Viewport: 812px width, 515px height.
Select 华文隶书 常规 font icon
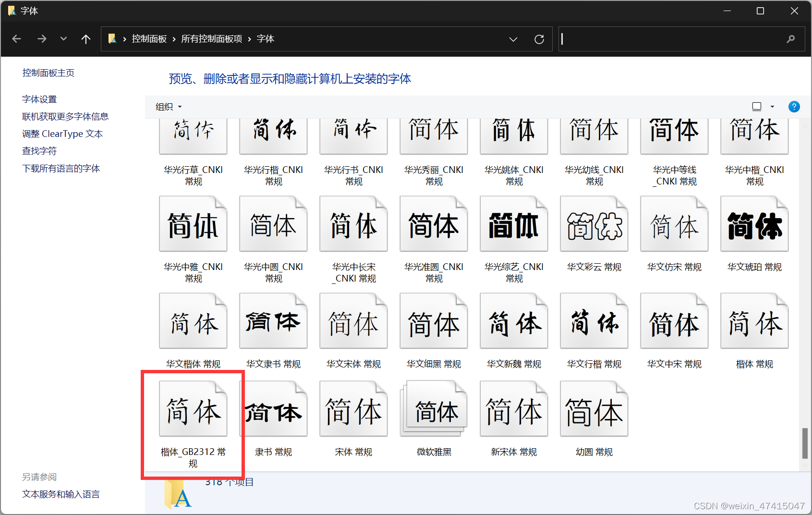274,321
